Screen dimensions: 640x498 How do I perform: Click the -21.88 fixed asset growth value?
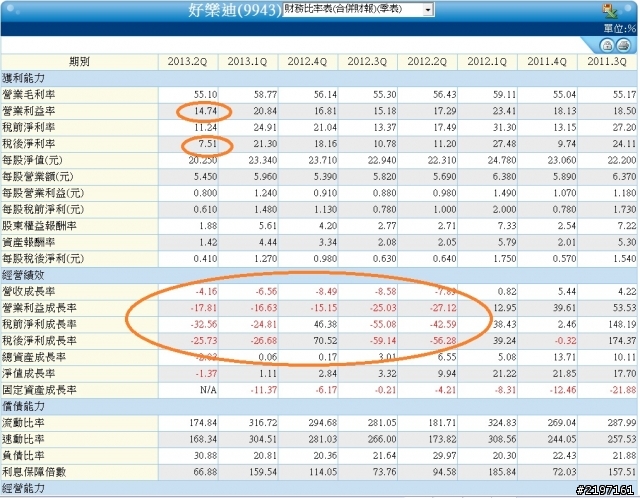tap(623, 390)
